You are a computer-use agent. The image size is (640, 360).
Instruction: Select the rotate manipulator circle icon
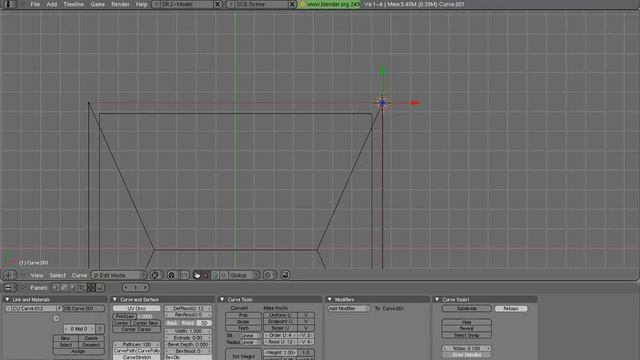pyautogui.click(x=215, y=275)
